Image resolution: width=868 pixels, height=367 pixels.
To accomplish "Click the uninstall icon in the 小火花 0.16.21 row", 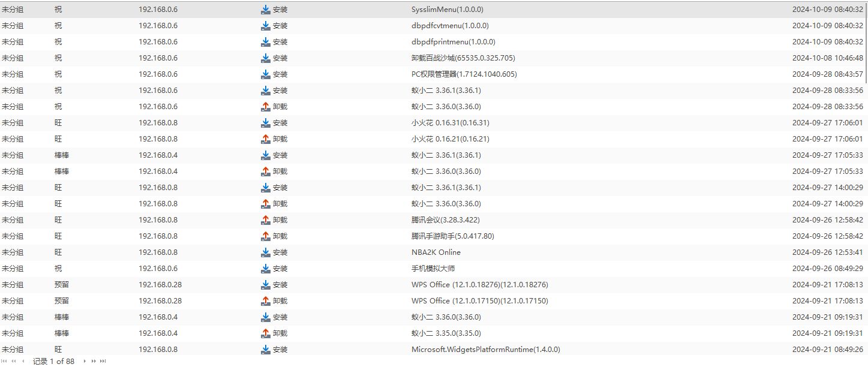I will click(266, 139).
